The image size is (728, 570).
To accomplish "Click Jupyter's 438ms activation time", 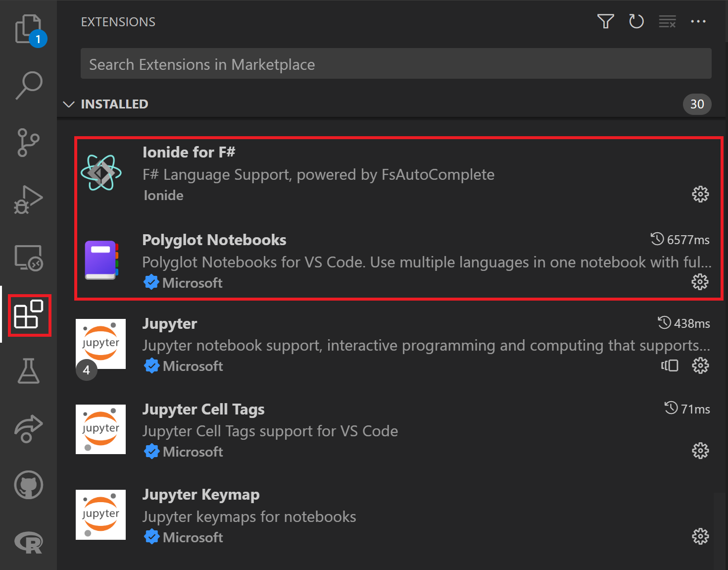I will point(683,323).
